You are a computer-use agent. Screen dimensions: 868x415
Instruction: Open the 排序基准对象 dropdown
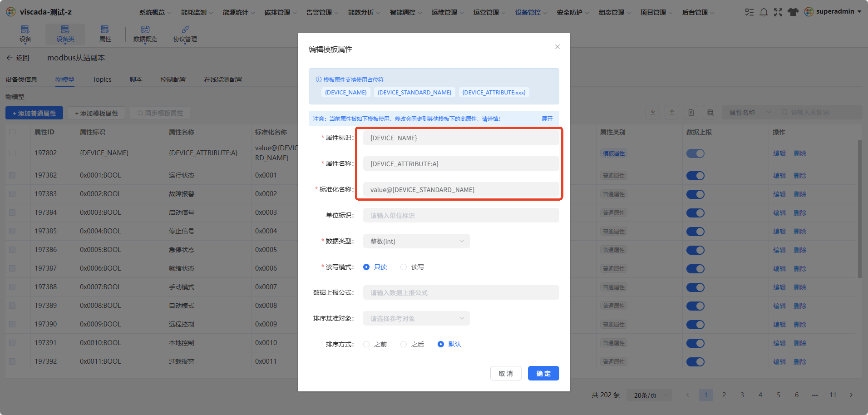click(x=416, y=318)
